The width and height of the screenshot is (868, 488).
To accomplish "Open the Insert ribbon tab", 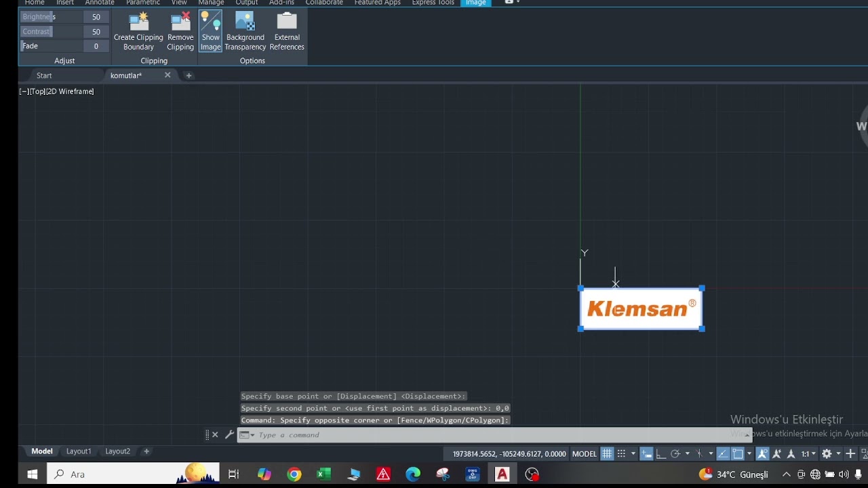I will point(65,3).
